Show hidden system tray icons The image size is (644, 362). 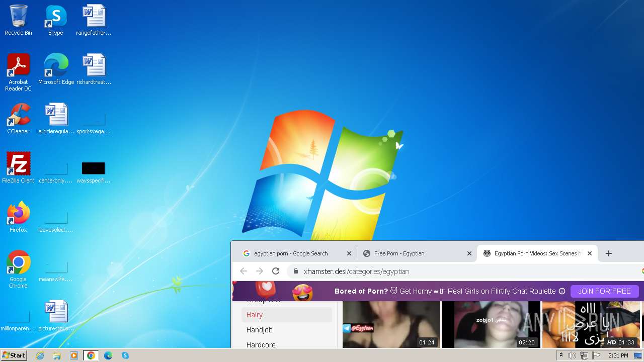[x=561, y=355]
